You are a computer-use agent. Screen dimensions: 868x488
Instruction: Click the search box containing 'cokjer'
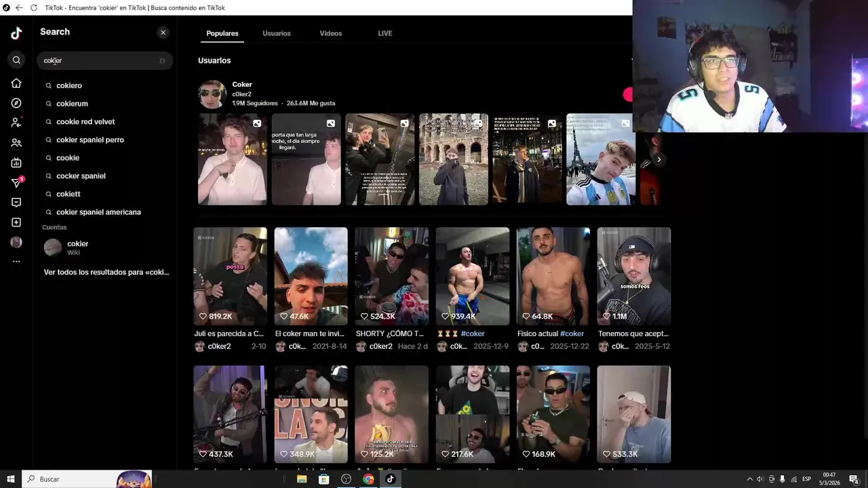pyautogui.click(x=104, y=60)
